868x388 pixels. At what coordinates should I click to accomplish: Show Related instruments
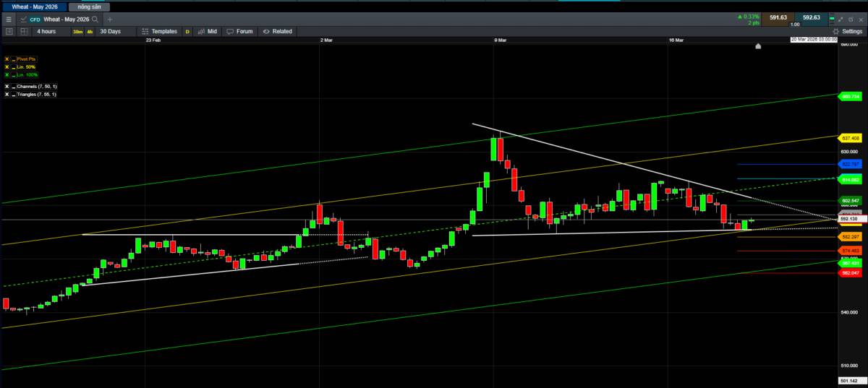coord(278,31)
